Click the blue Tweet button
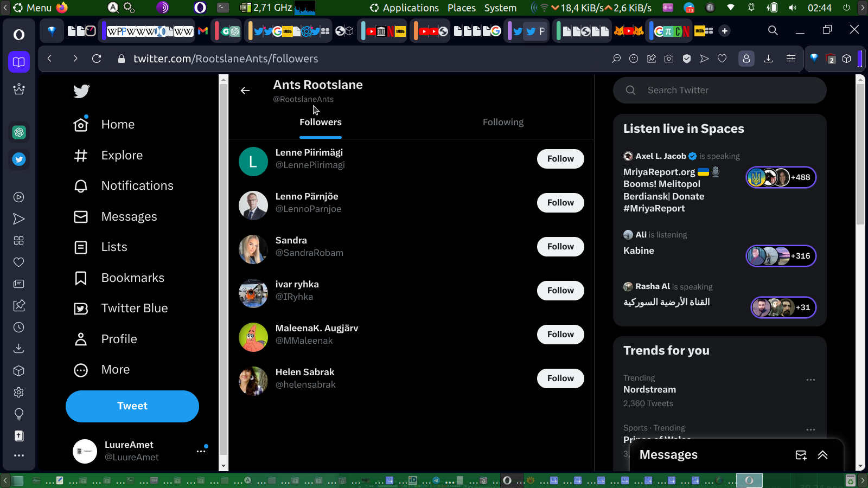This screenshot has width=868, height=488. pyautogui.click(x=132, y=406)
